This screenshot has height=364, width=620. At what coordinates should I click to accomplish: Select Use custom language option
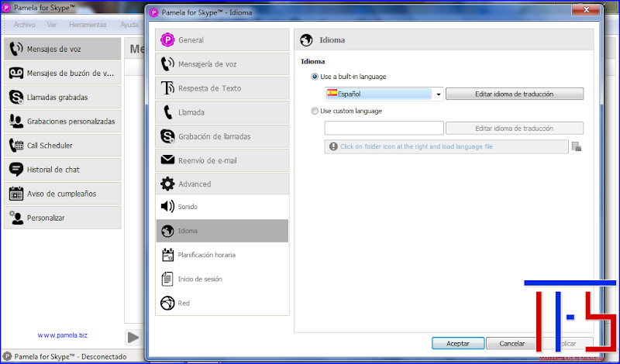click(x=346, y=111)
